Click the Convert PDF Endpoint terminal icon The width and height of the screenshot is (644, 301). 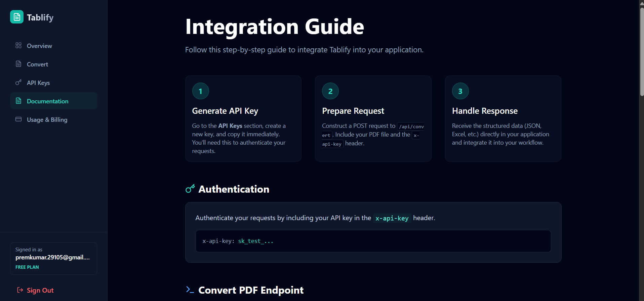190,290
